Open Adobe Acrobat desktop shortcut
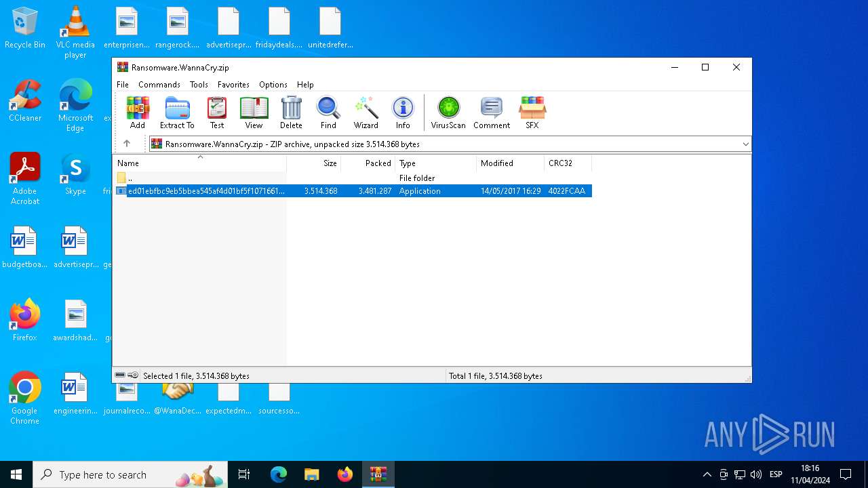The image size is (868, 488). tap(25, 178)
